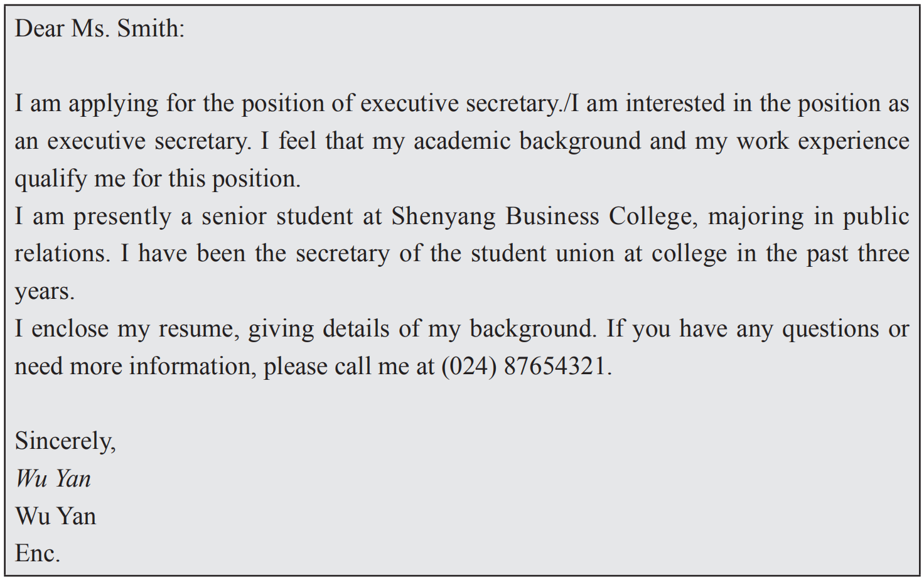Viewport: 924px width, 582px height.
Task: Click the area code (024)
Action: pyautogui.click(x=469, y=366)
